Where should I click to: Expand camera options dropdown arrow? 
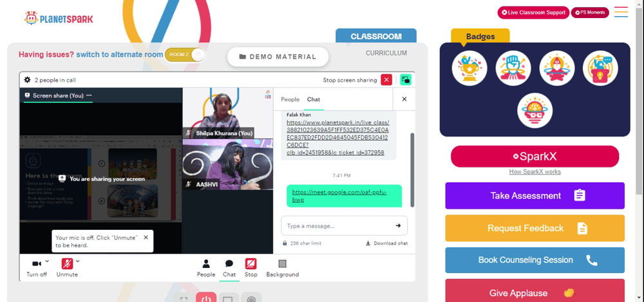tap(47, 261)
